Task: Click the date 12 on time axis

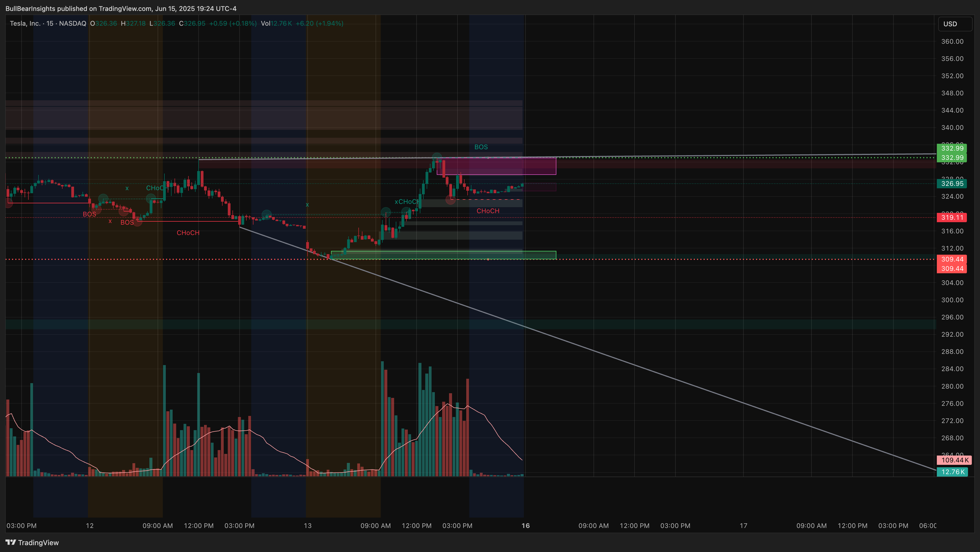Action: coord(90,526)
